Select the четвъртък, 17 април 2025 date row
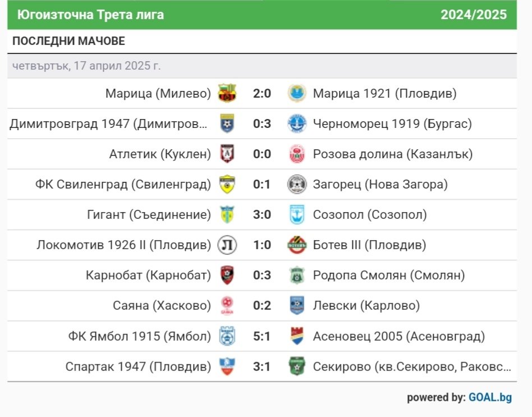Screen dimensions: 532x417 point(262,66)
